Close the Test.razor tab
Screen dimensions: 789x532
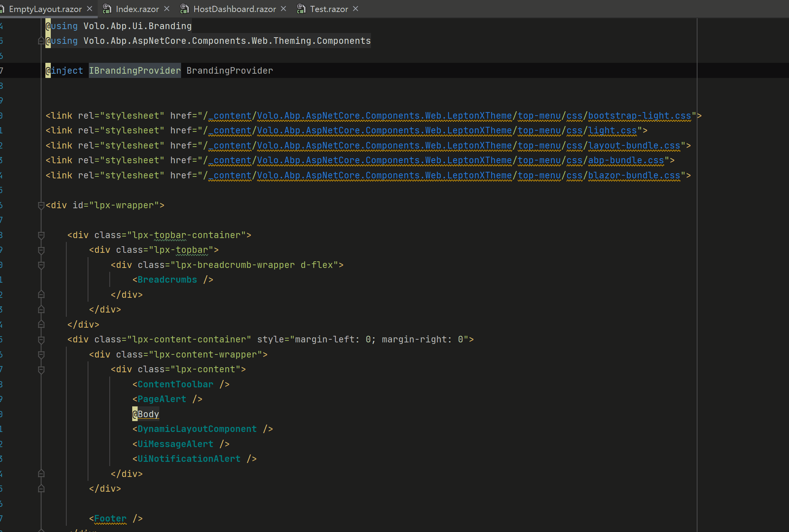pyautogui.click(x=356, y=9)
